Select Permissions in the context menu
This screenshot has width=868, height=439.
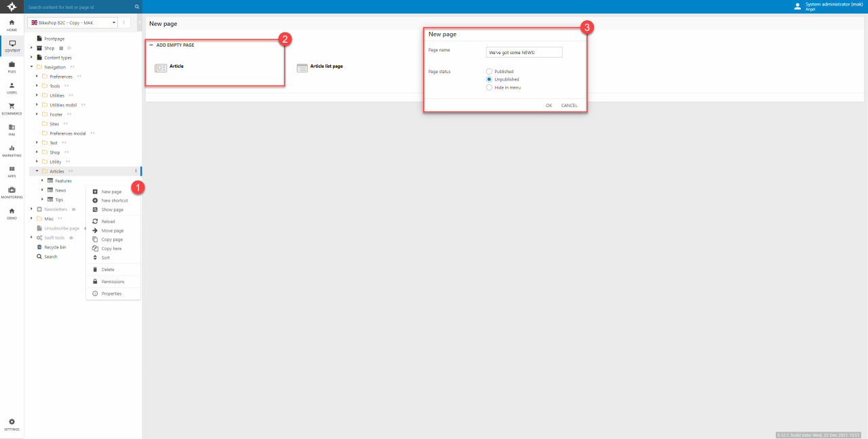point(113,282)
